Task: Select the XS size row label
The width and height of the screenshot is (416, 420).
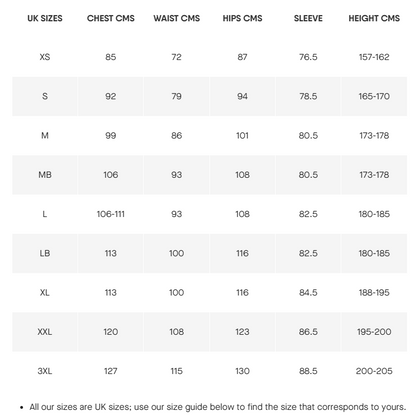Action: (x=45, y=57)
